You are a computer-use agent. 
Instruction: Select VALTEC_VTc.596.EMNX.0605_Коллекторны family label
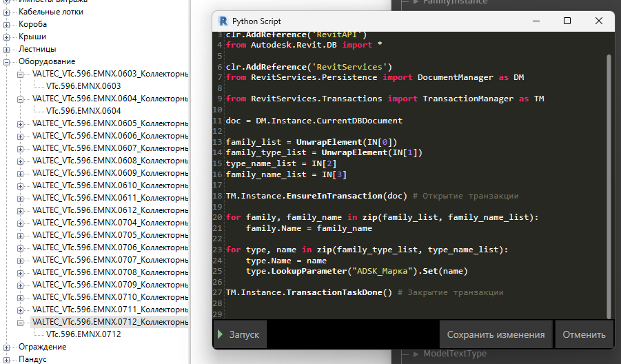[x=110, y=123]
